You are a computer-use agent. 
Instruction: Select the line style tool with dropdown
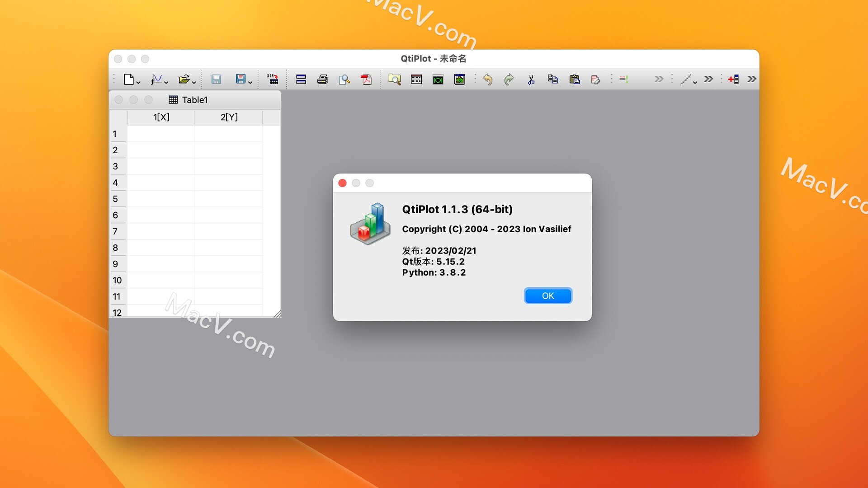pyautogui.click(x=686, y=79)
